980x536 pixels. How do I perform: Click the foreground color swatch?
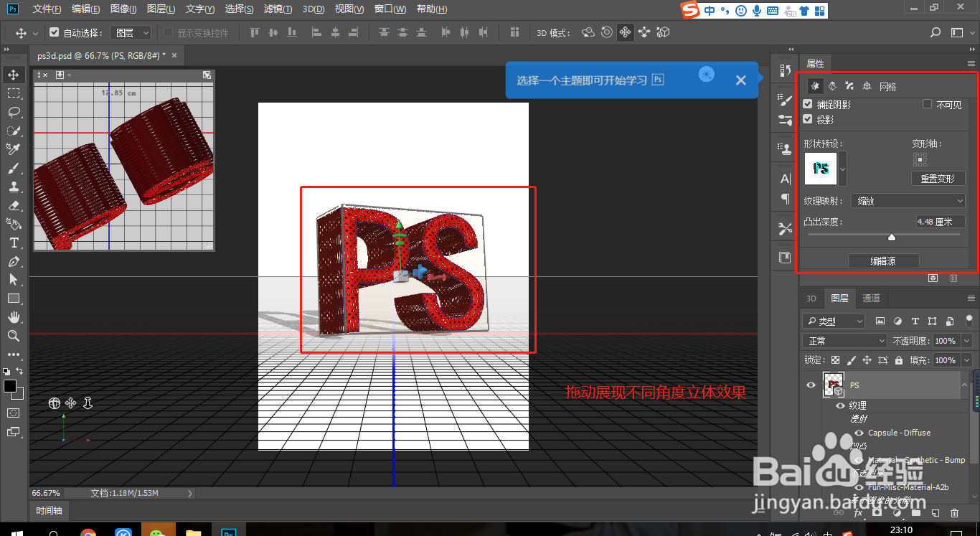pos(10,386)
